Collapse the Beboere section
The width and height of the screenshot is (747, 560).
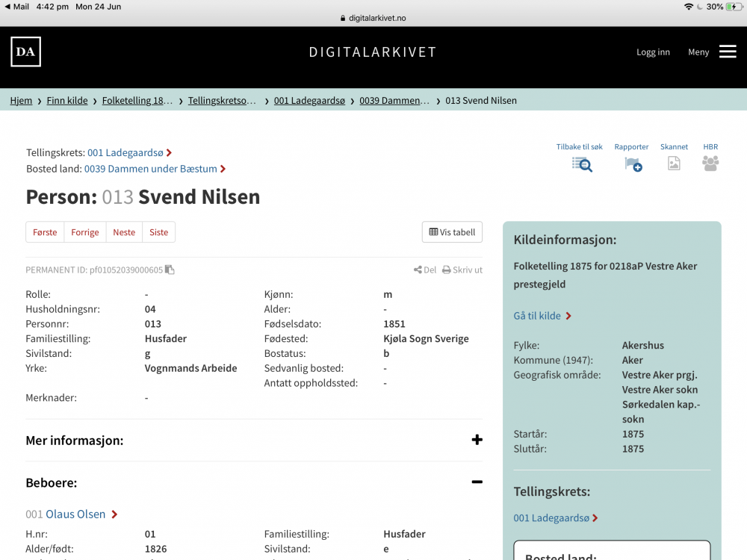pos(477,482)
